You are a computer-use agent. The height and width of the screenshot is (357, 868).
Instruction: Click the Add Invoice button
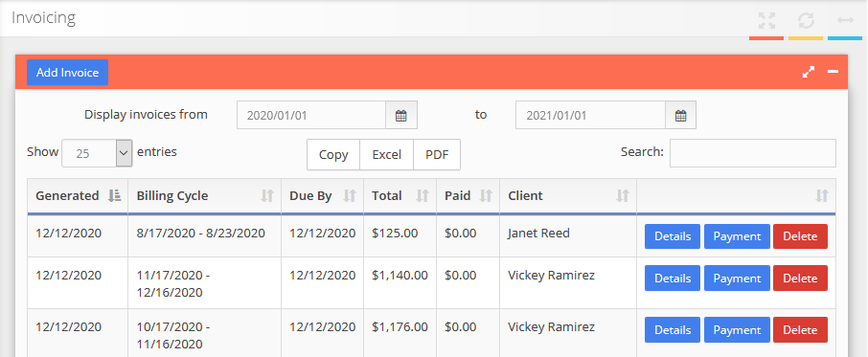(67, 73)
